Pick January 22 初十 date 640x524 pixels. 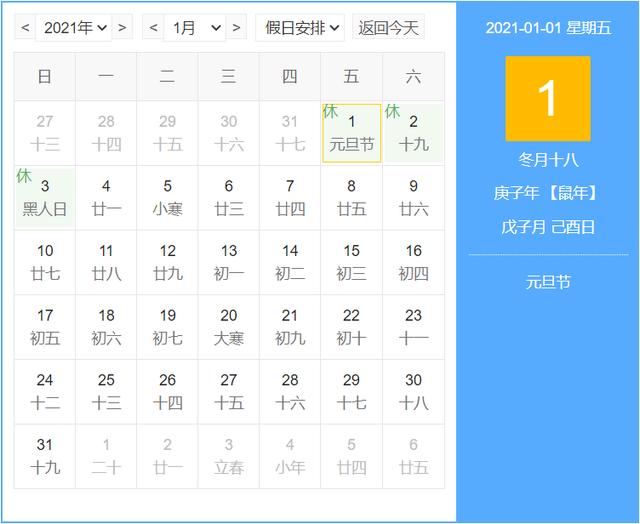click(351, 327)
